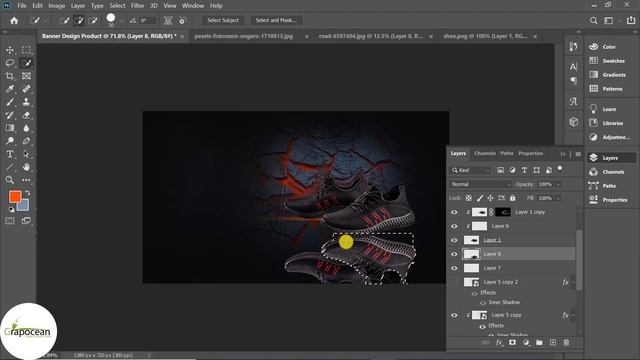Image resolution: width=640 pixels, height=360 pixels.
Task: Click the Layer 7 thumbnail
Action: 471,268
